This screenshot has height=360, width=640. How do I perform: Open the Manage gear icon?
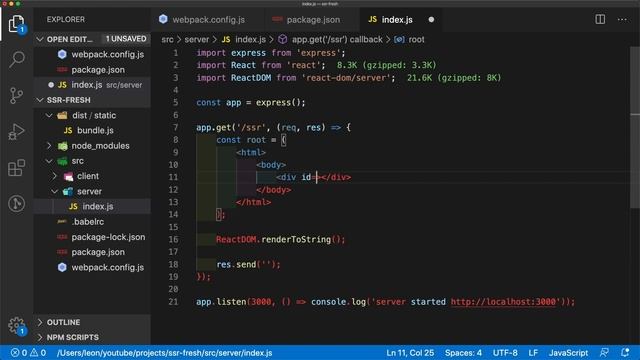tap(16, 325)
